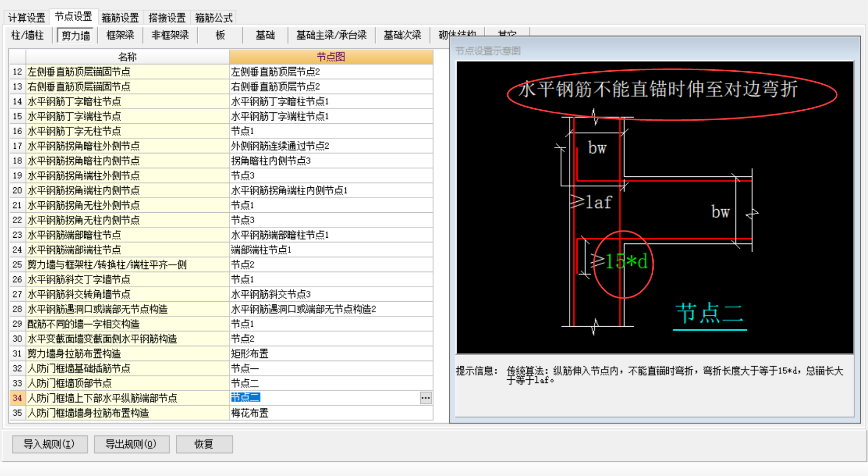868x476 pixels.
Task: Select the 非框架梁 category
Action: click(170, 35)
